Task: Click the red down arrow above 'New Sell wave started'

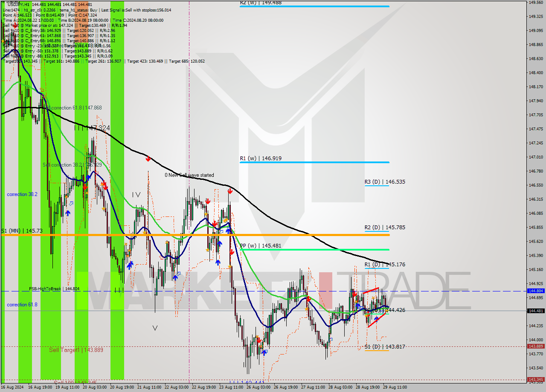Action: 148,159
